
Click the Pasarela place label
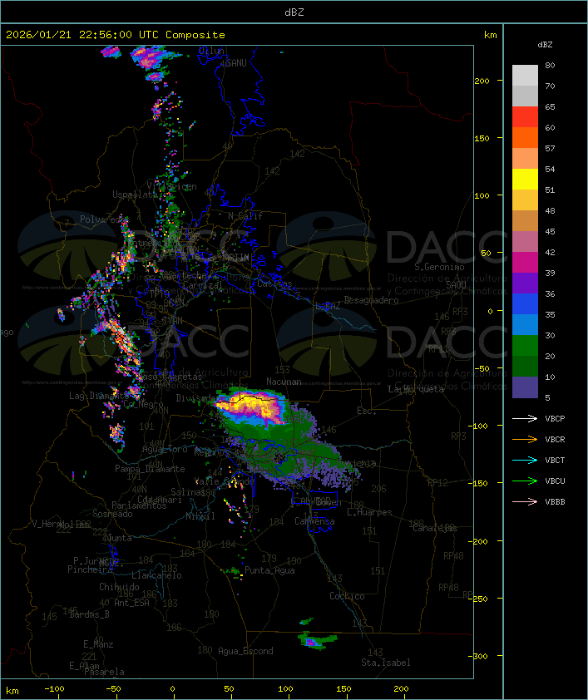point(104,672)
